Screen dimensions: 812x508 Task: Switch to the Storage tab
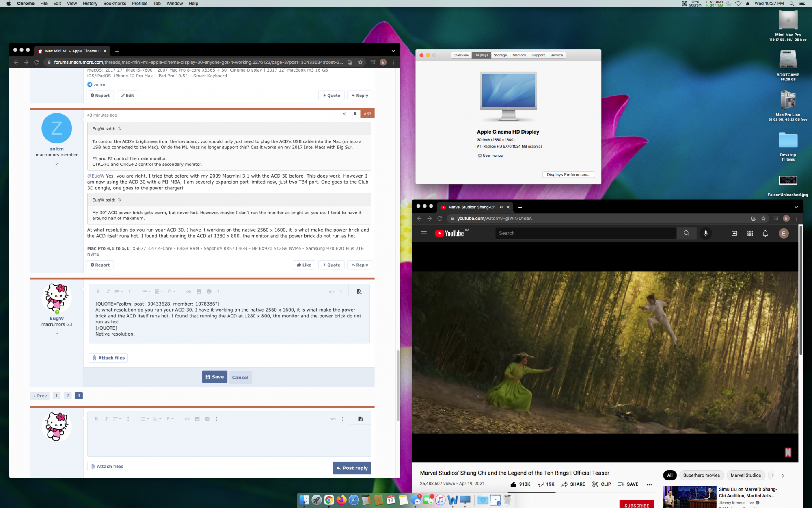click(500, 55)
